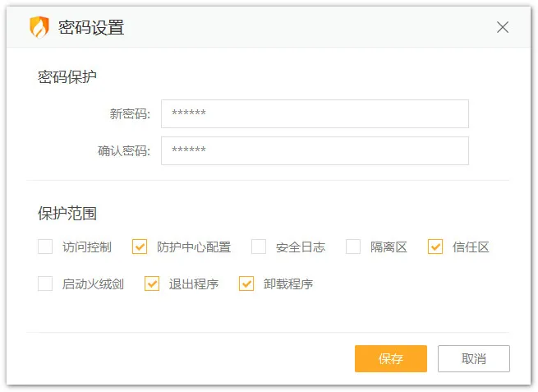Click the 安全日志 label text
This screenshot has height=392, width=538.
(x=301, y=247)
